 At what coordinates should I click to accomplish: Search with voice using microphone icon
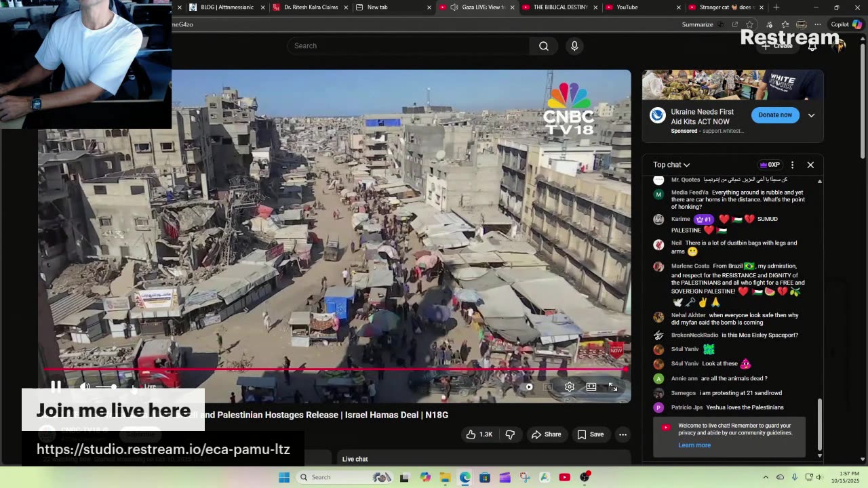click(x=574, y=45)
